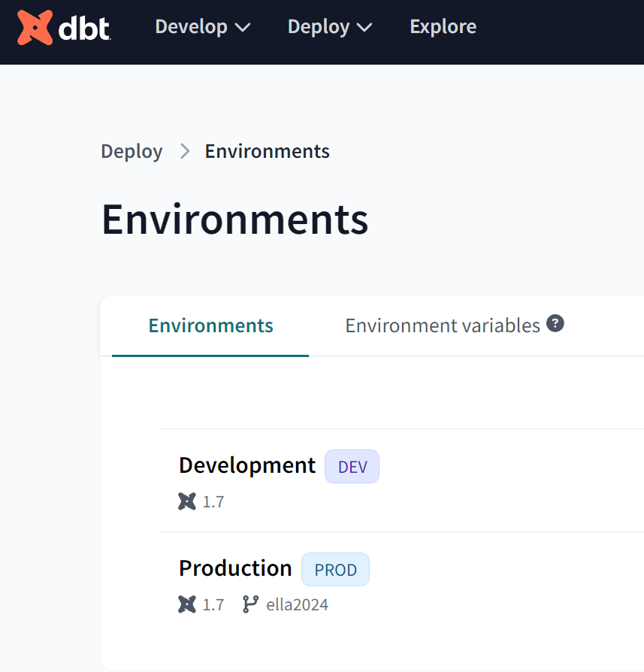Click the dbt wordmark text in header
Image resolution: width=644 pixels, height=672 pixels.
(84, 29)
